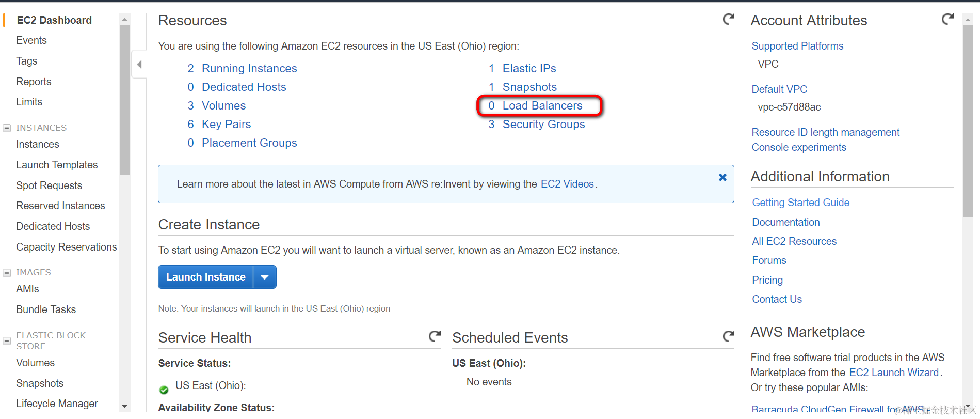
Task: Open the Documentation link
Action: pyautogui.click(x=786, y=222)
